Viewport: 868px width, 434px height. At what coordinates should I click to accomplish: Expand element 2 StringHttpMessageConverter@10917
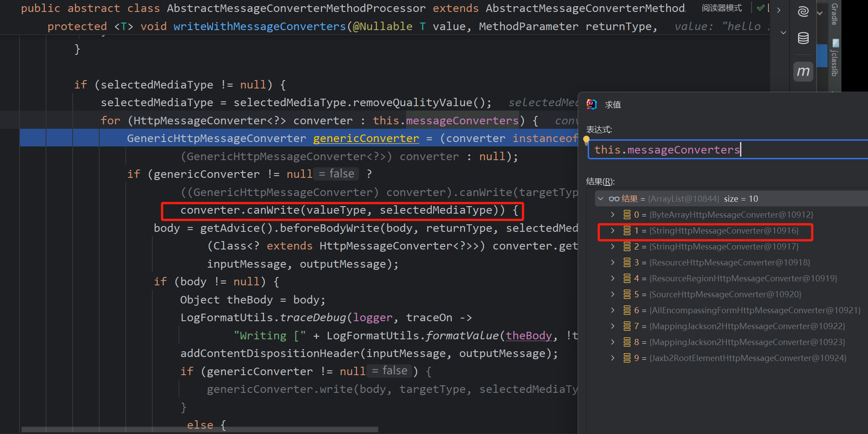click(x=613, y=246)
